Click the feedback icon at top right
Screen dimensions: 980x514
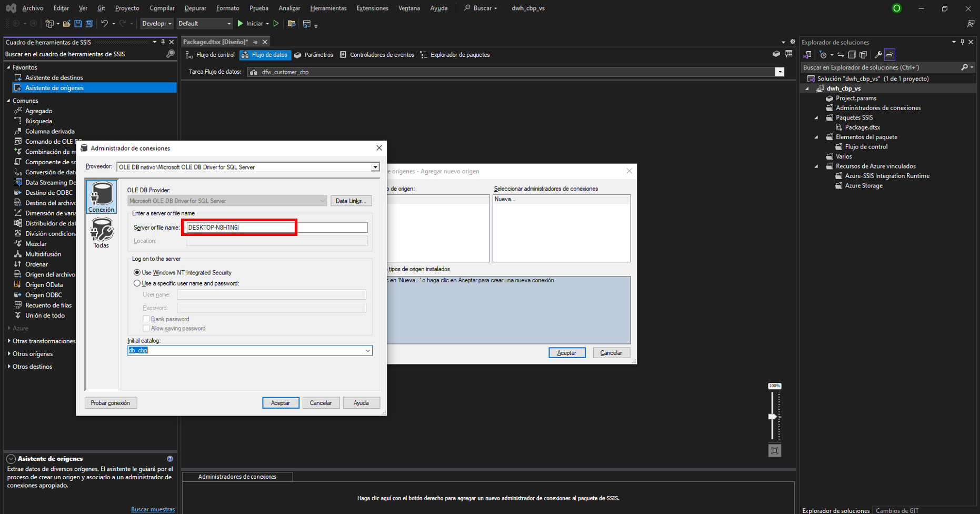point(971,24)
